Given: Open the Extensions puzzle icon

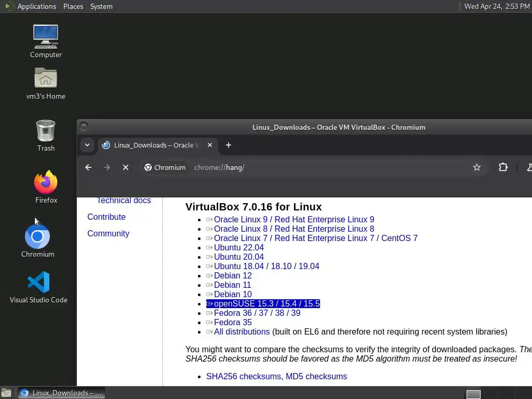Looking at the screenshot, I should pos(503,167).
